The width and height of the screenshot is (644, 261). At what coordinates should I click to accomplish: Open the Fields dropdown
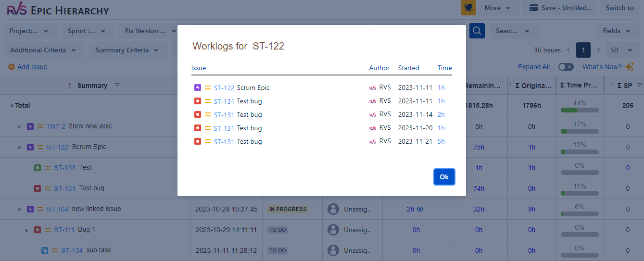click(x=617, y=31)
